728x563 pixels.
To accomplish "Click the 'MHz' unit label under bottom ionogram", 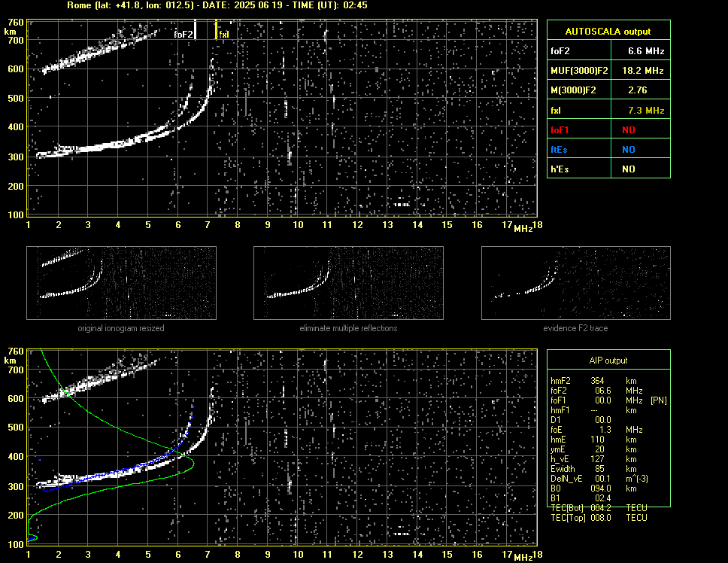I will pyautogui.click(x=523, y=558).
